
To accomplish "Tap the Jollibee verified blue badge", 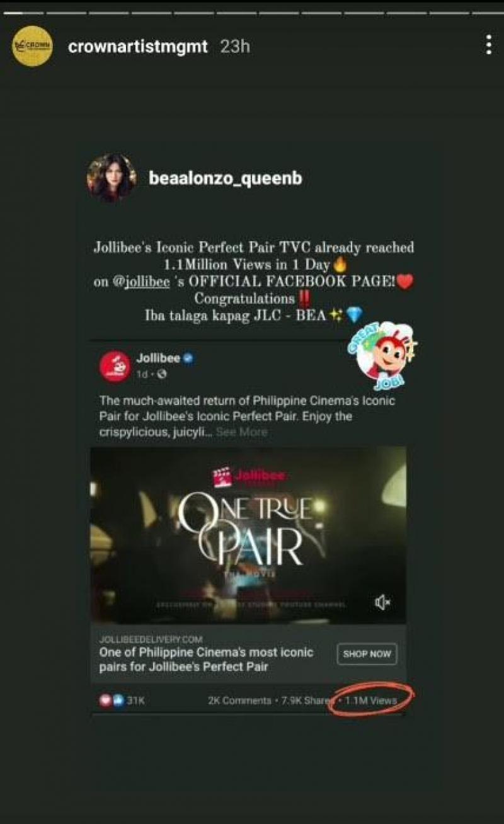I will [x=188, y=358].
